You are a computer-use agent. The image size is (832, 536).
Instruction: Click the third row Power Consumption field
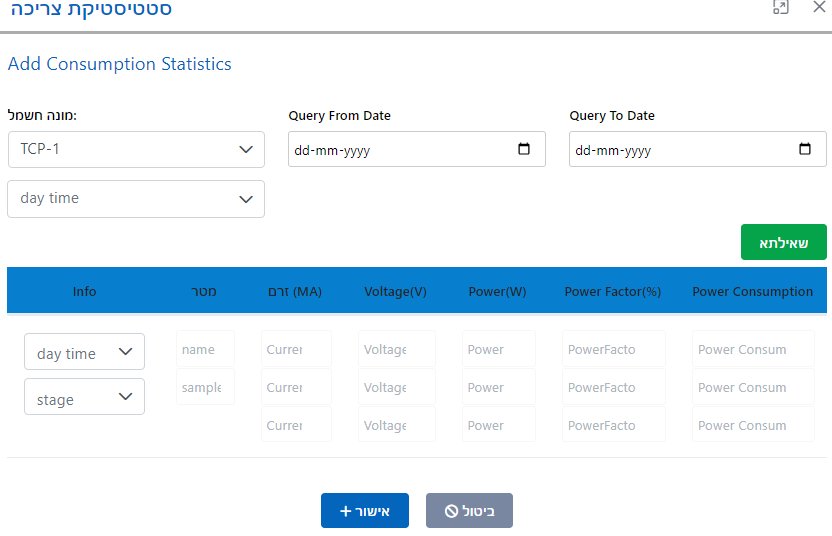click(753, 425)
